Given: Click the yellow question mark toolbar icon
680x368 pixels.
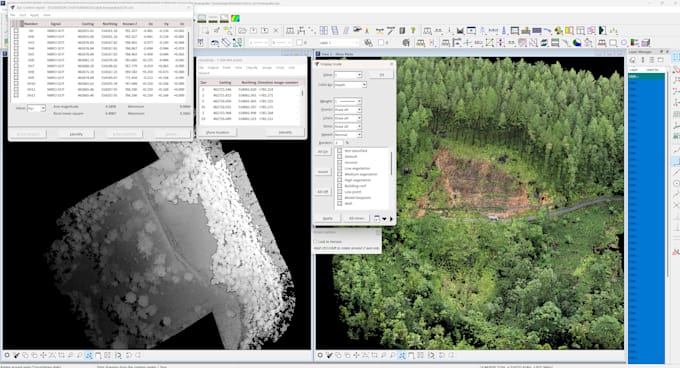Looking at the screenshot, I should click(x=413, y=30).
